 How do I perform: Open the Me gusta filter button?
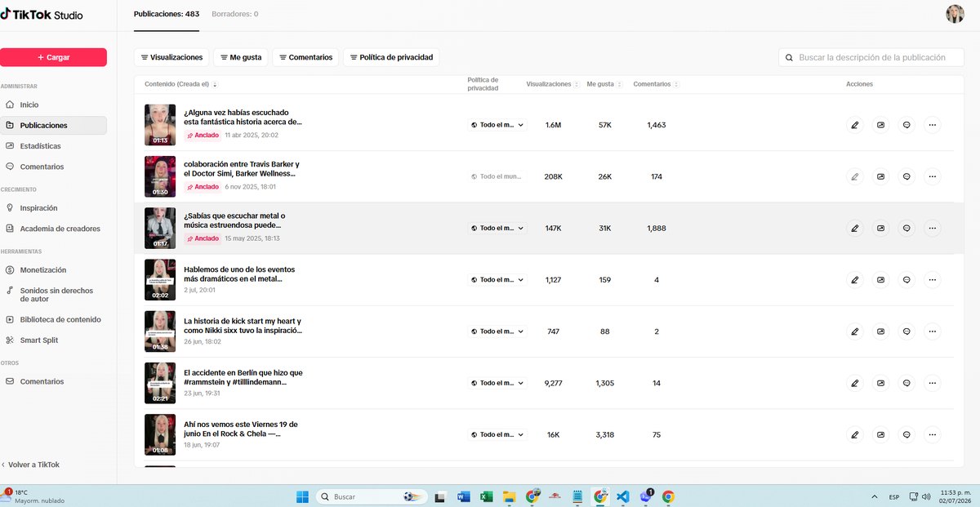241,57
